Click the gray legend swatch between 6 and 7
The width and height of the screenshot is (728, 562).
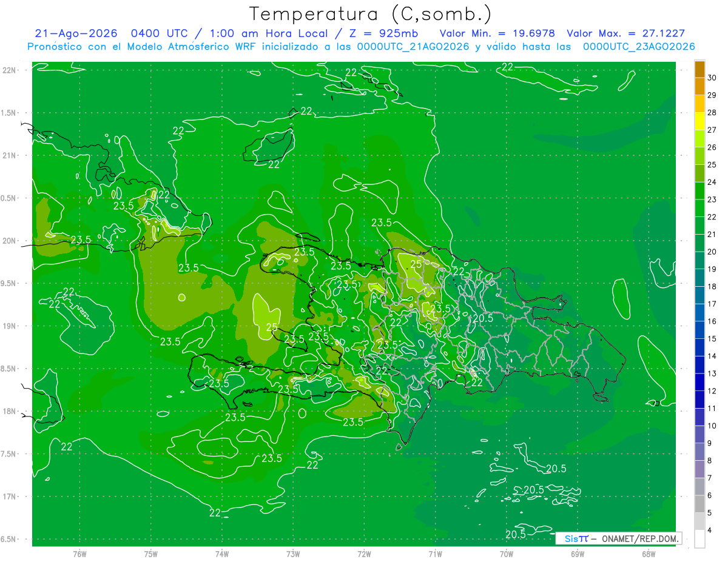tap(699, 486)
